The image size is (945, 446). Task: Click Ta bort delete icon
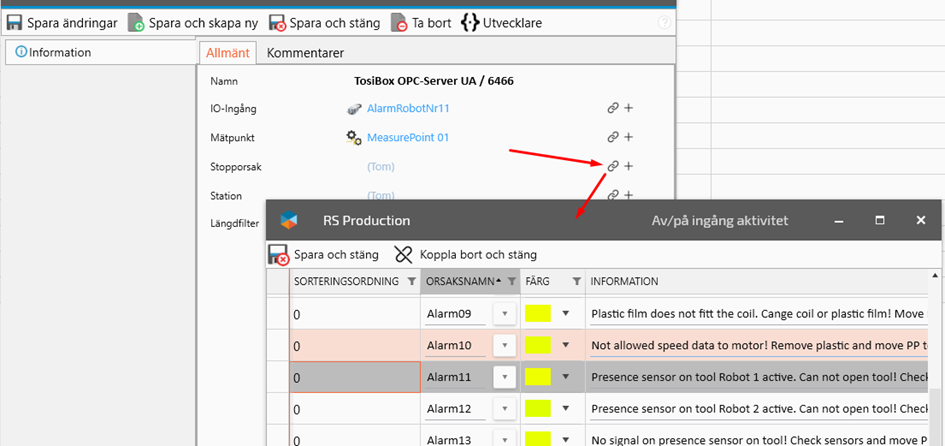click(399, 22)
